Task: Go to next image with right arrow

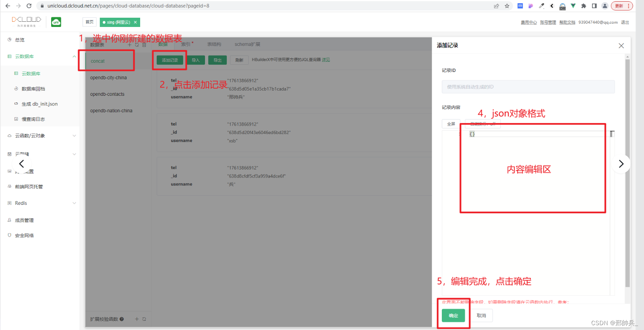Action: (x=621, y=164)
